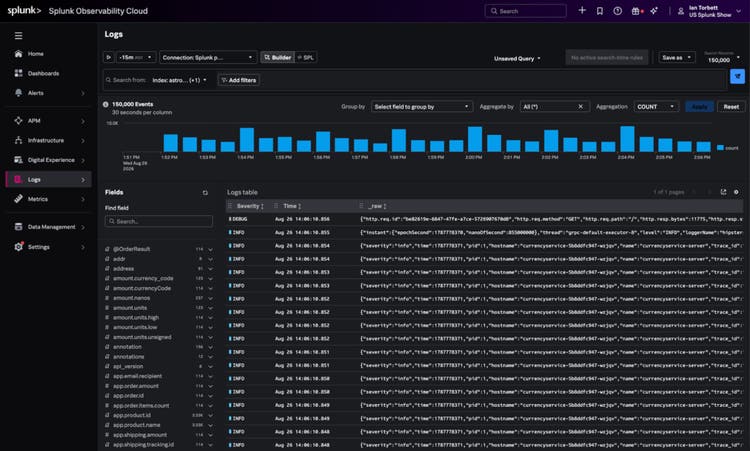Screen dimensions: 750x451
Task: Open the Index: astro dropdown
Action: (179, 80)
